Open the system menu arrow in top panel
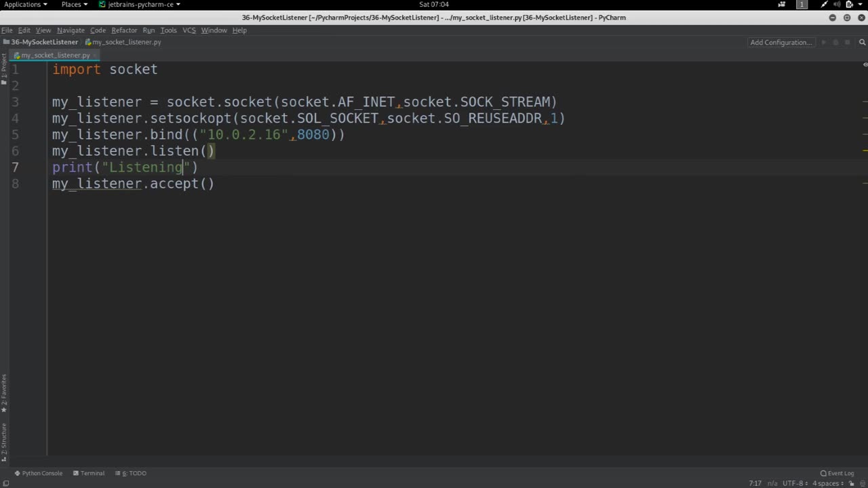Screen dimensions: 868x488 [861, 4]
